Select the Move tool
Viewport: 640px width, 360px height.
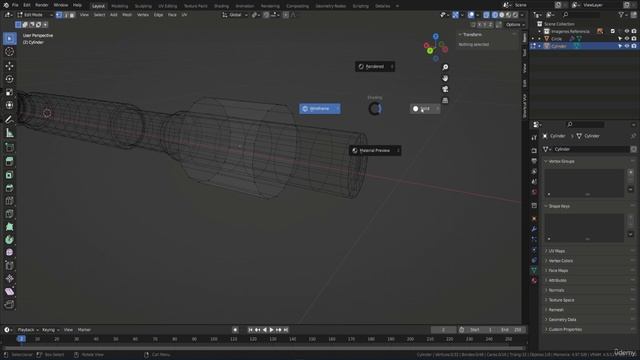(9, 66)
